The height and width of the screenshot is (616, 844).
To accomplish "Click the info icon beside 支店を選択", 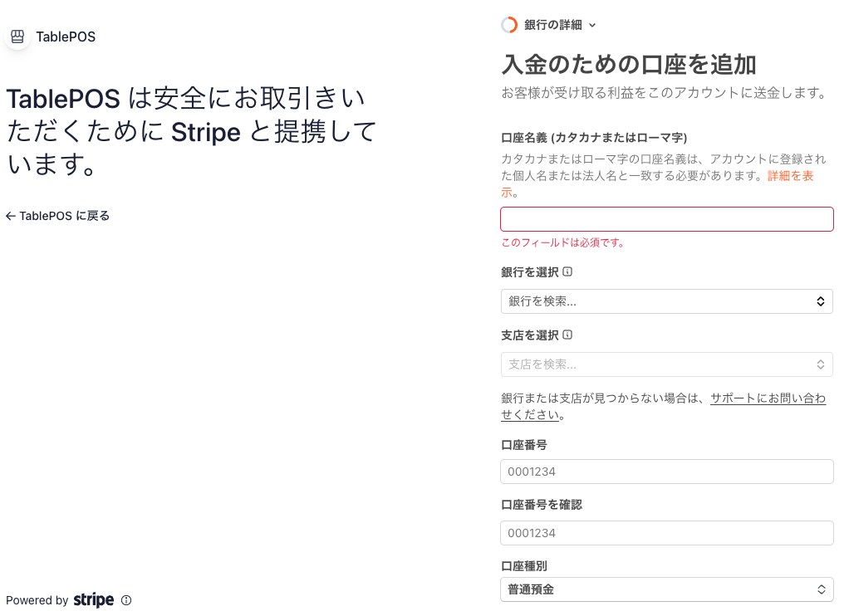I will pos(567,335).
